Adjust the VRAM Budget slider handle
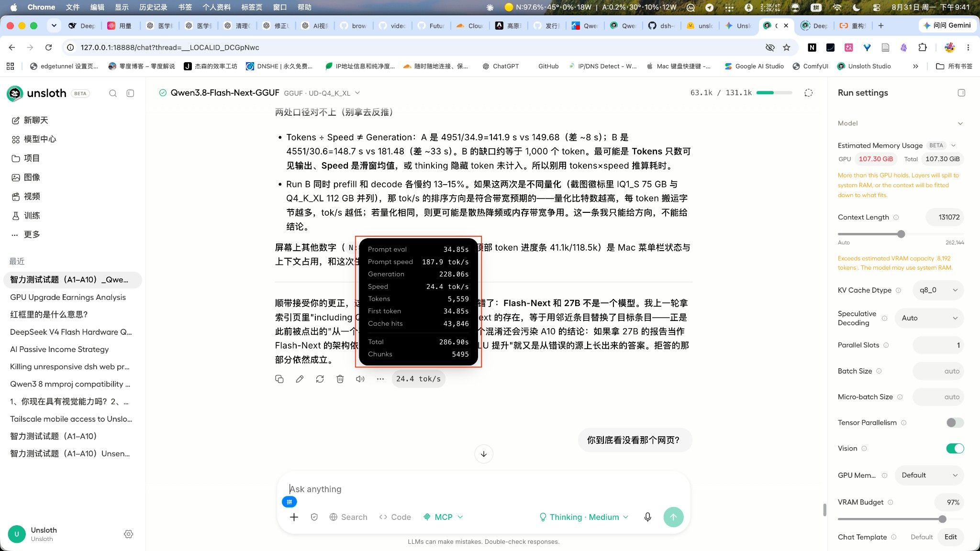The width and height of the screenshot is (980, 551). [x=942, y=519]
